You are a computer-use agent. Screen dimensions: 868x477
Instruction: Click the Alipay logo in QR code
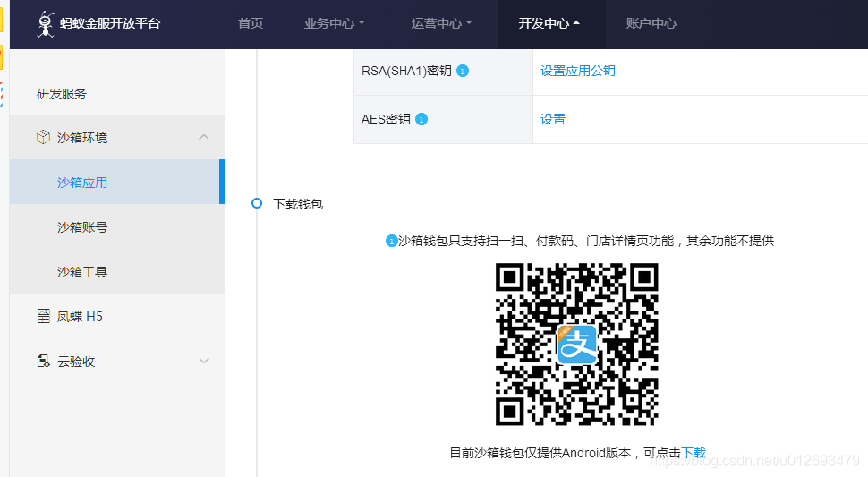(577, 345)
